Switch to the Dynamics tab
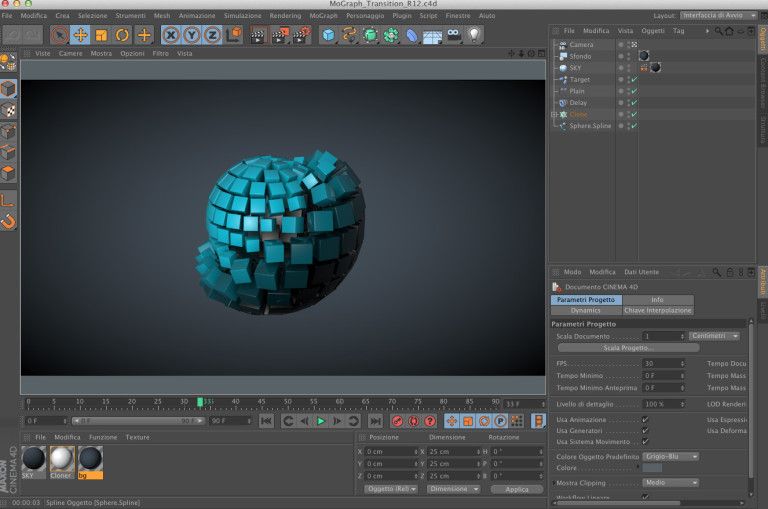Viewport: 768px width, 509px height. click(x=585, y=310)
